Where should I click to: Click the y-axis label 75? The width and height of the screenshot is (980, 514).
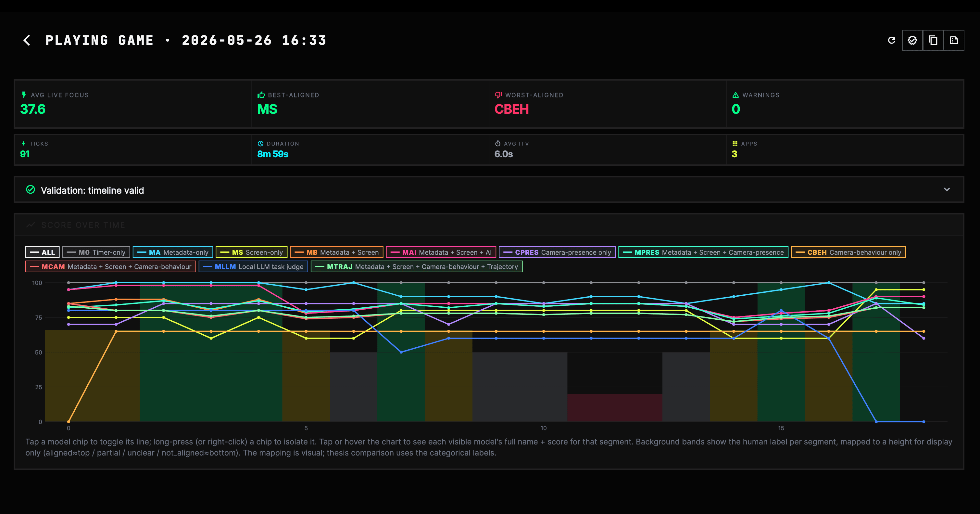pos(38,317)
